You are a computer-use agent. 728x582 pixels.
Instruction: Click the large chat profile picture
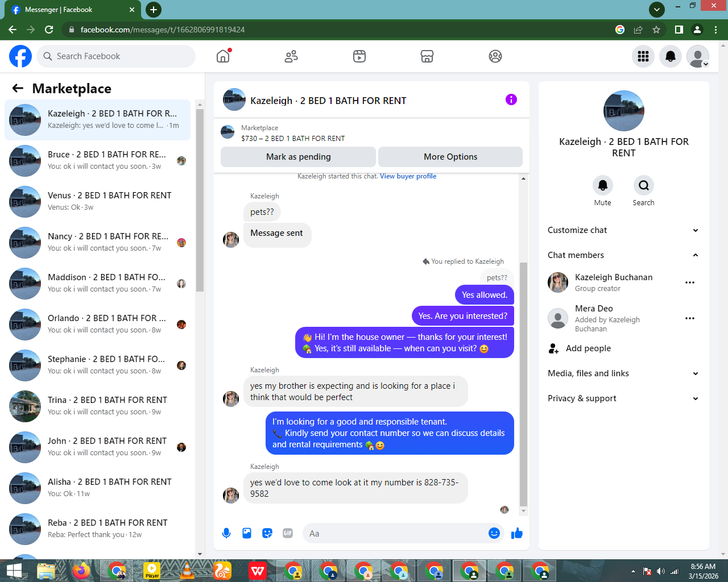pos(624,111)
